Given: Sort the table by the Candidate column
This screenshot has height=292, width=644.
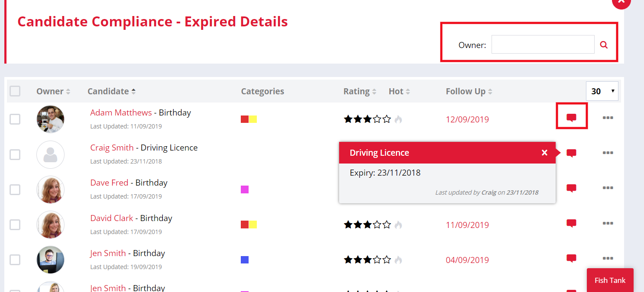Looking at the screenshot, I should (x=112, y=91).
